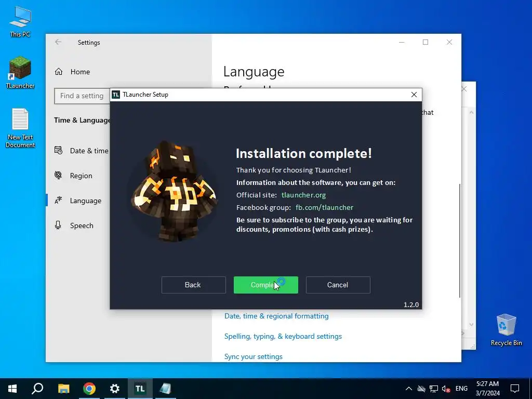Minimize the Settings window
The width and height of the screenshot is (532, 399).
point(402,42)
